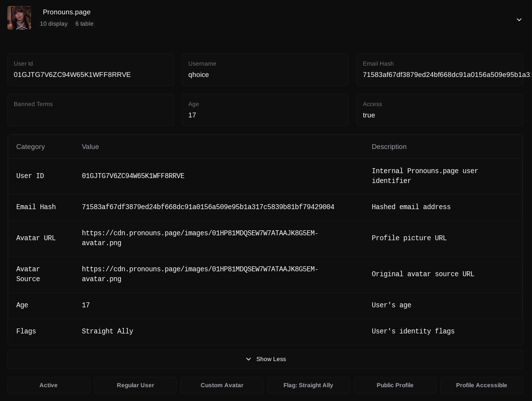This screenshot has width=532, height=401.
Task: Click the Active status tag
Action: click(48, 385)
